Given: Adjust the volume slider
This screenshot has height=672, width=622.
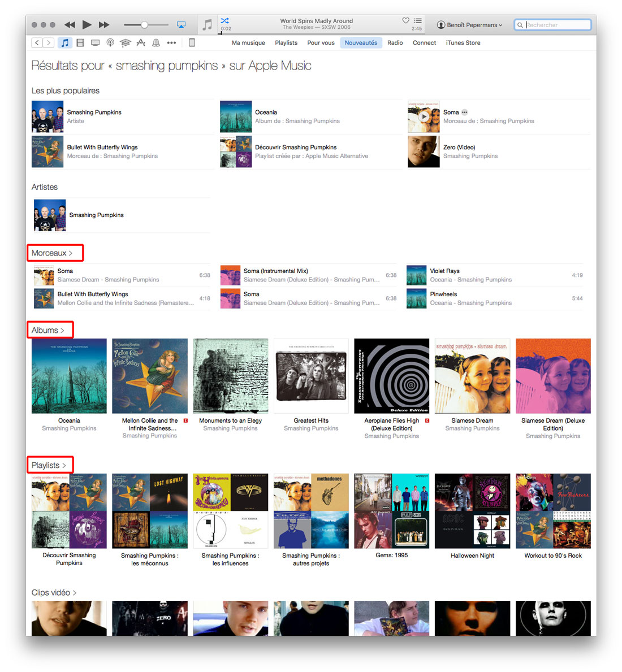Looking at the screenshot, I should pyautogui.click(x=146, y=25).
